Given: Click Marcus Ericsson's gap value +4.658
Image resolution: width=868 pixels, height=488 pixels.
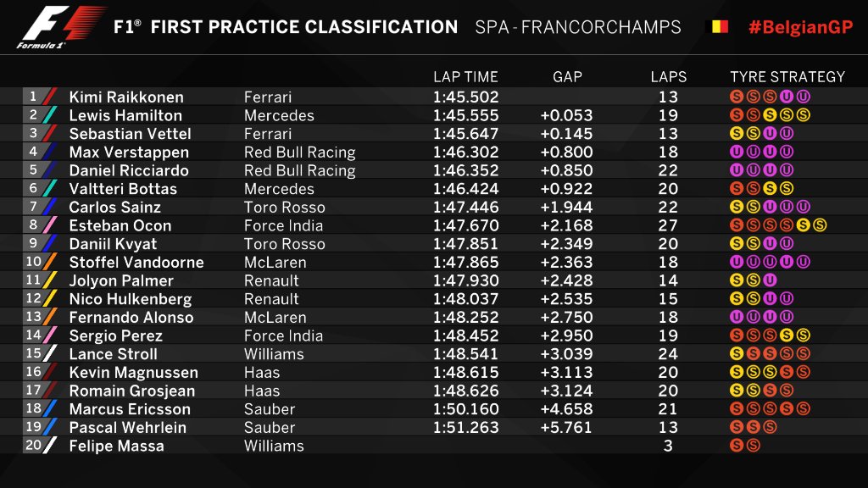Looking at the screenshot, I should [566, 409].
